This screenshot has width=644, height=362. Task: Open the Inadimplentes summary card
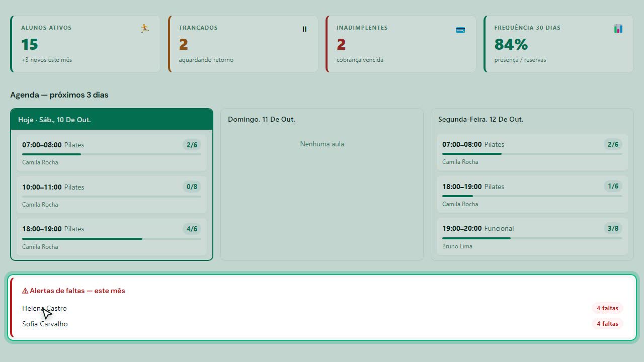(401, 44)
